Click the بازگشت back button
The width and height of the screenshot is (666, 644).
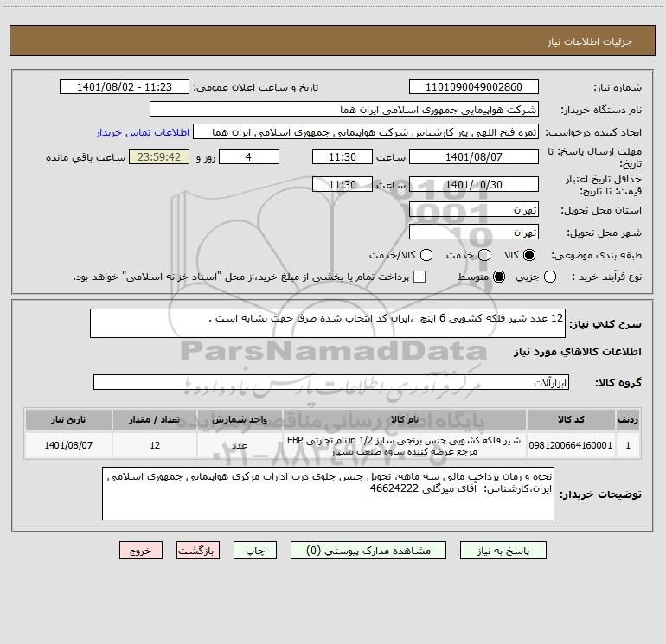point(198,551)
